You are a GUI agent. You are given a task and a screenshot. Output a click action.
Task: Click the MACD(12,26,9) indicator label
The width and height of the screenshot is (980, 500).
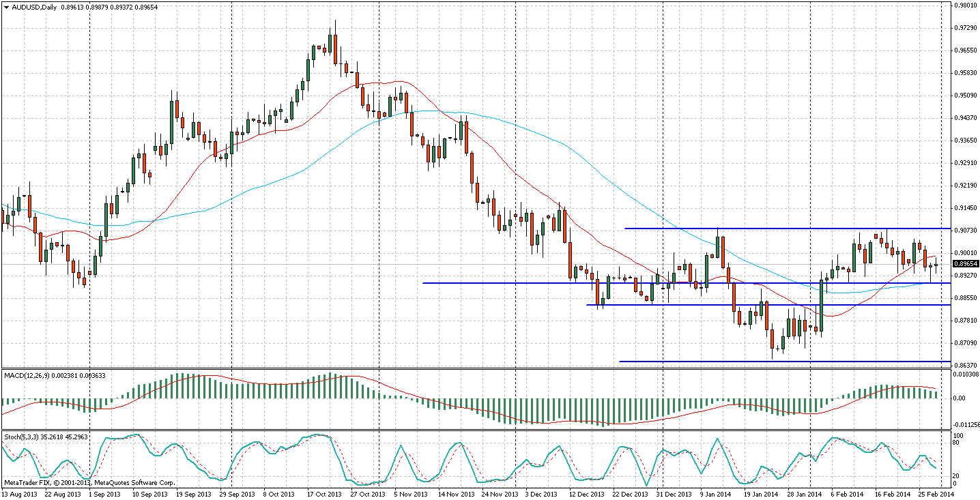click(27, 375)
